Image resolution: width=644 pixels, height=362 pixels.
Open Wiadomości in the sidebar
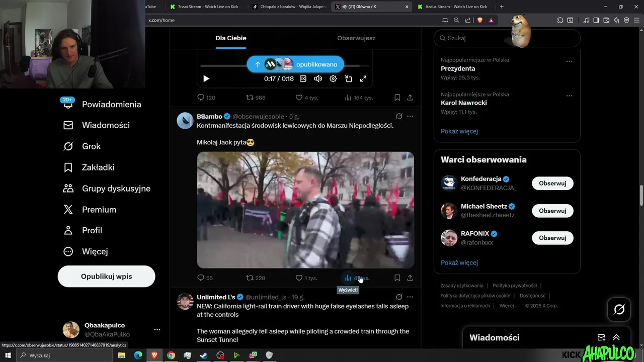coord(97,125)
